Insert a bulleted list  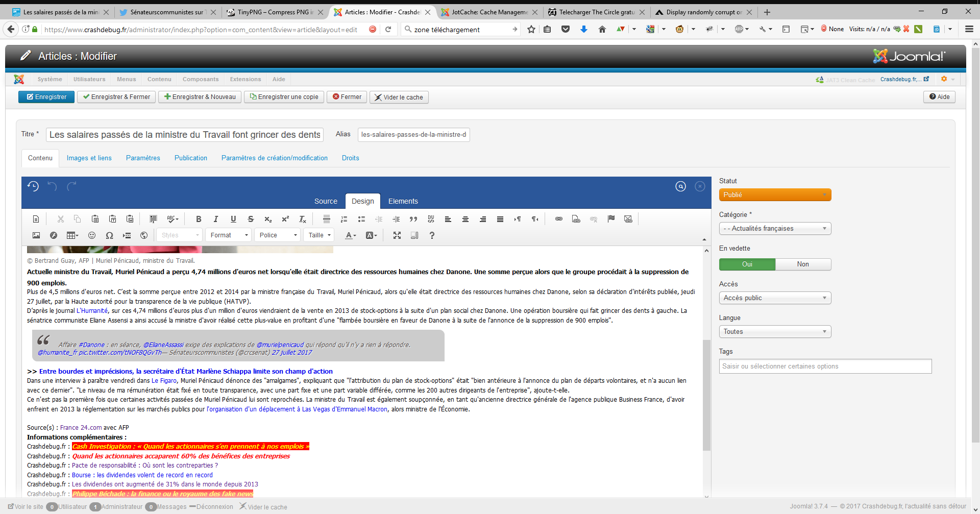pos(361,219)
